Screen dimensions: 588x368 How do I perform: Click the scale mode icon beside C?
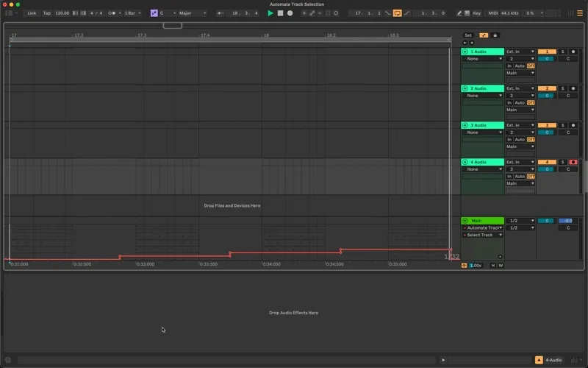pyautogui.click(x=154, y=13)
